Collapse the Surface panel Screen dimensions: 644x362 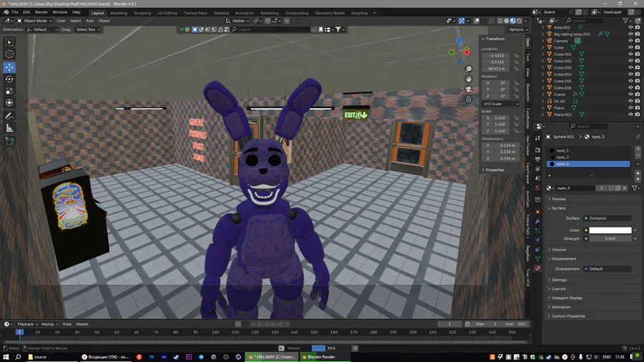[559, 208]
